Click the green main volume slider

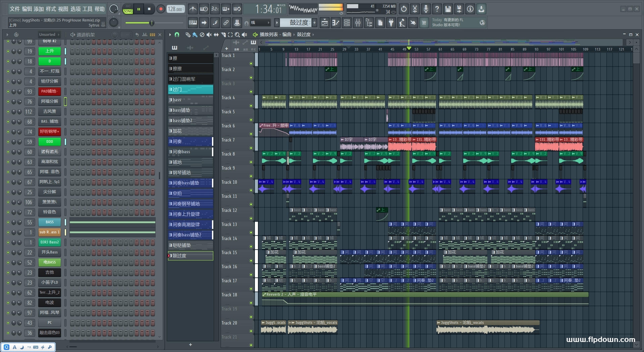[x=152, y=23]
